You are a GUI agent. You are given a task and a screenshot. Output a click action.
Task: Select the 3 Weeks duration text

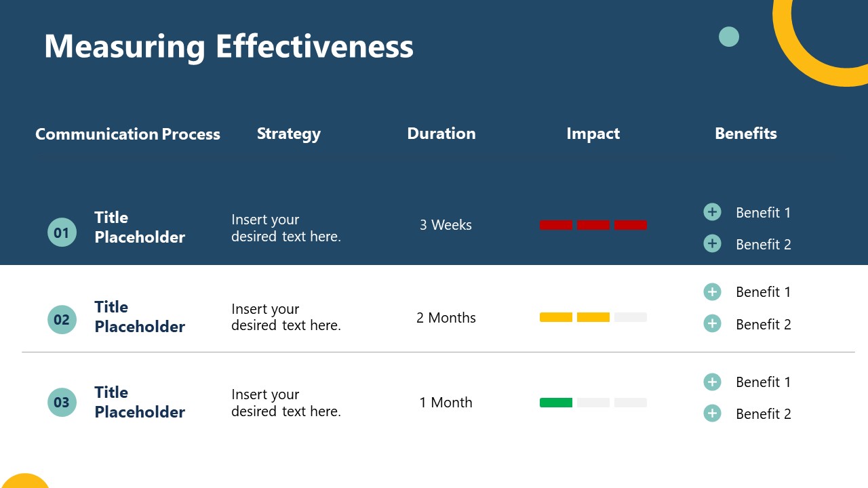(446, 225)
